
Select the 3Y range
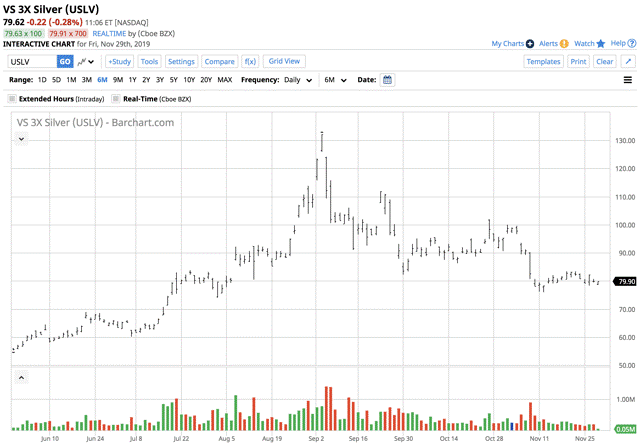160,80
